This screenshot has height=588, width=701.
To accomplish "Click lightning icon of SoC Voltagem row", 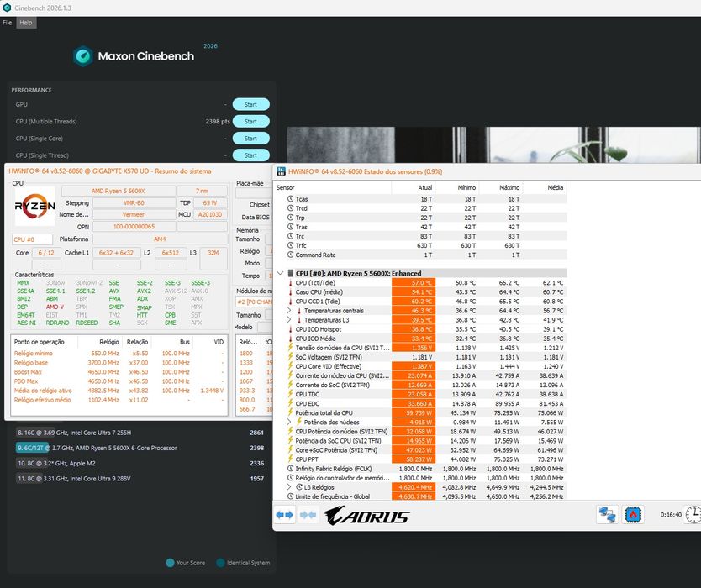I will [x=290, y=356].
